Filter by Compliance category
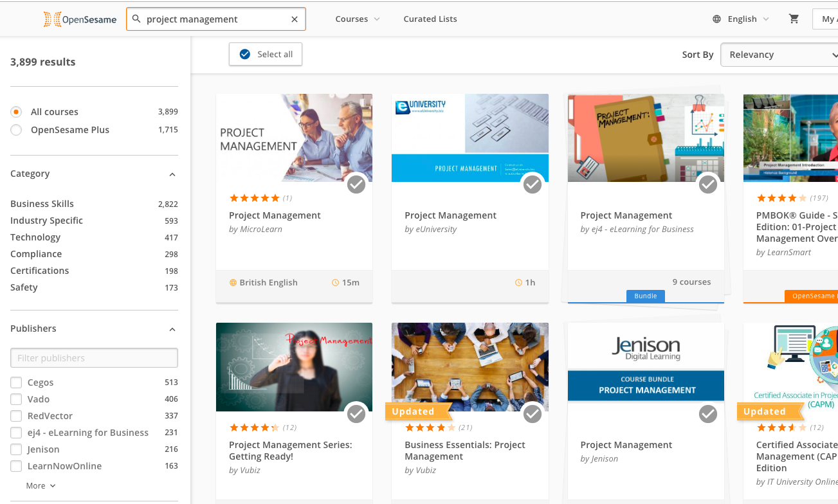838x504 pixels. [36, 254]
